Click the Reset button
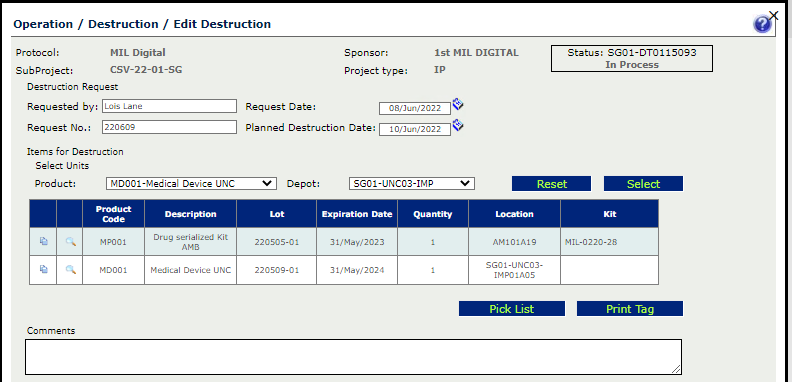This screenshot has height=382, width=792. coord(552,184)
